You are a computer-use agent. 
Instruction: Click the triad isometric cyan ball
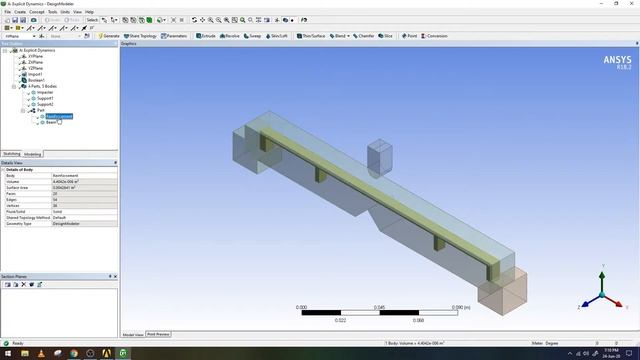tap(602, 295)
